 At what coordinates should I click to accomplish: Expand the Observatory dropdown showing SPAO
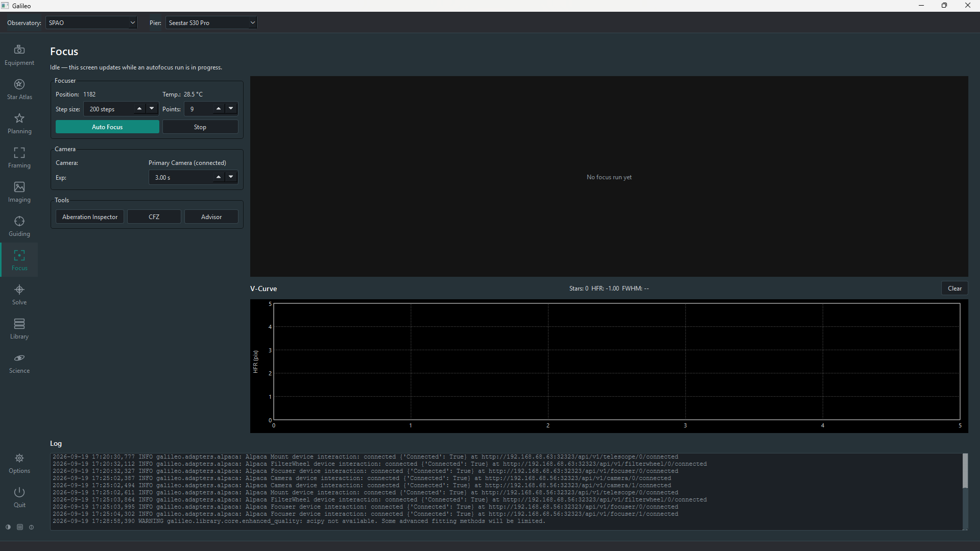coord(91,22)
